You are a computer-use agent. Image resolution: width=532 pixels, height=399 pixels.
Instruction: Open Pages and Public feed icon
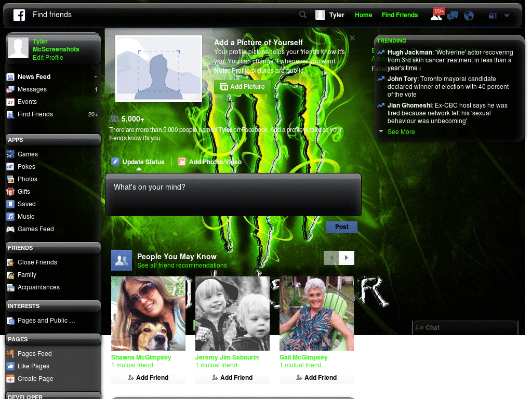(x=10, y=321)
